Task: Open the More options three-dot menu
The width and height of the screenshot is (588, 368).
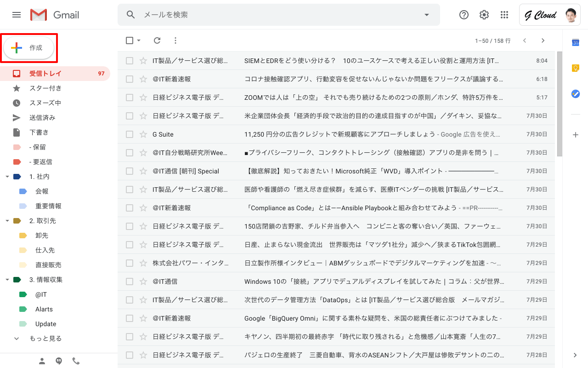Action: click(175, 40)
